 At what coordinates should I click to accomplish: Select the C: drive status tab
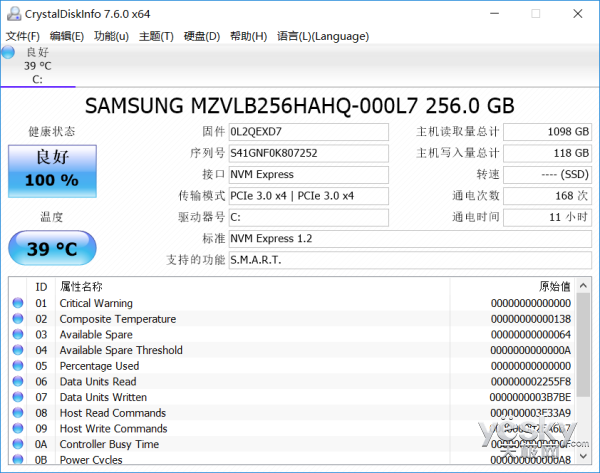pos(38,66)
